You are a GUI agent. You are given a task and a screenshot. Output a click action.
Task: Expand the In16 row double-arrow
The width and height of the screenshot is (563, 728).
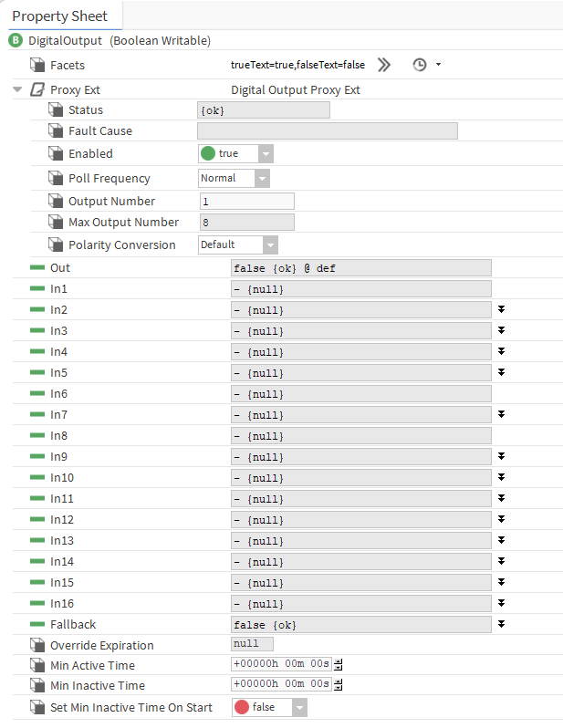click(x=501, y=604)
